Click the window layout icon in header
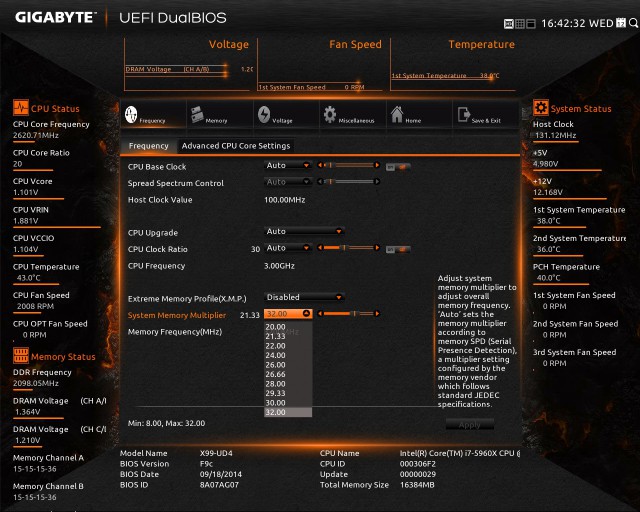This screenshot has height=512, width=640. (531, 24)
